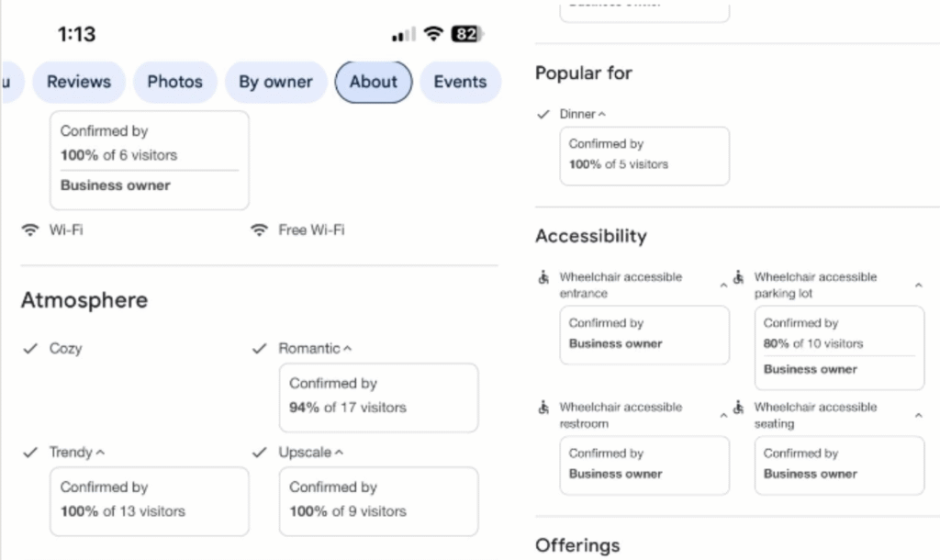Tap wheelchair icon for accessible entrance

pos(543,277)
